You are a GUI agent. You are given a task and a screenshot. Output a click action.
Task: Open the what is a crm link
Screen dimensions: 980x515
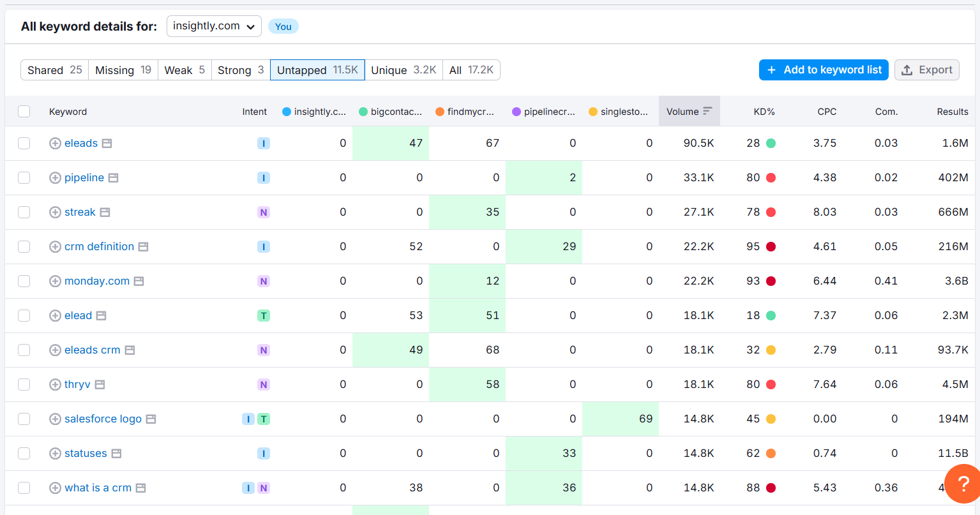pyautogui.click(x=98, y=488)
